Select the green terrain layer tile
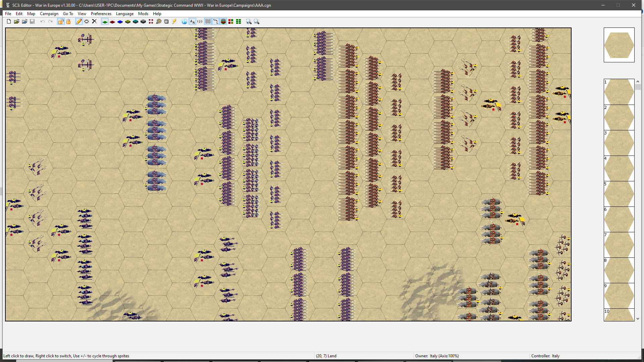644x362 pixels. click(105, 21)
